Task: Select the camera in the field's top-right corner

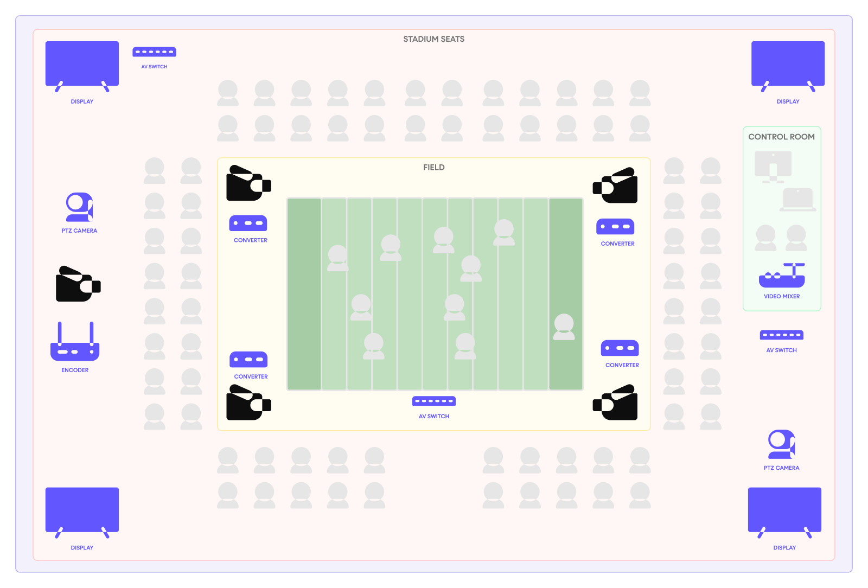Action: click(x=615, y=186)
